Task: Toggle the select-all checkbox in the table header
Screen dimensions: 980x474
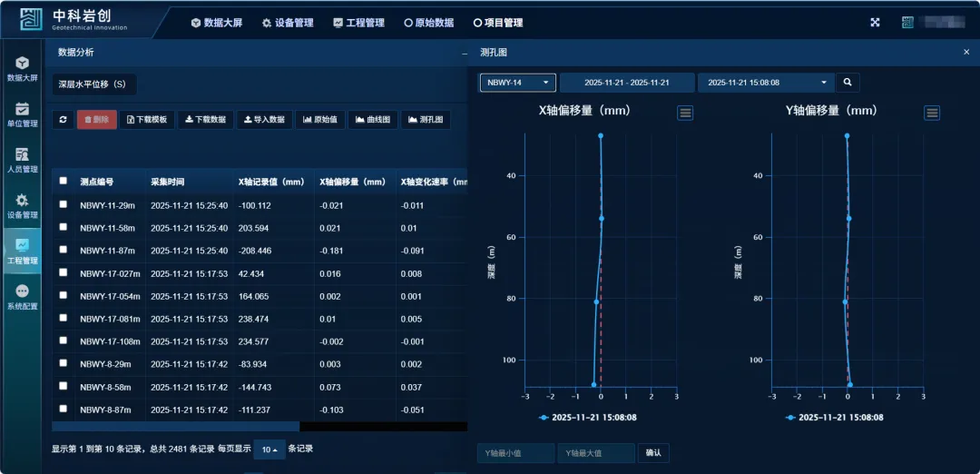Action: [64, 181]
